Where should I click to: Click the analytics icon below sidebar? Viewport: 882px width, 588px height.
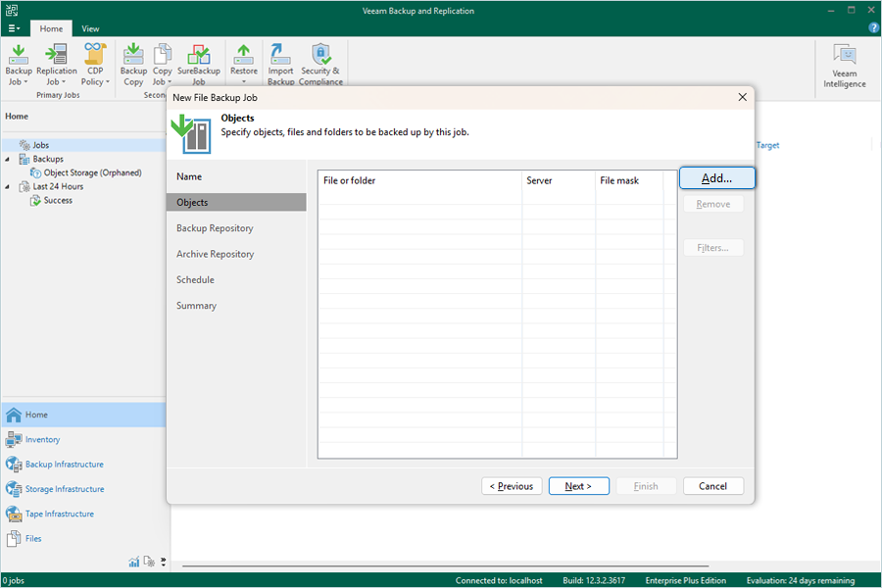point(149,562)
